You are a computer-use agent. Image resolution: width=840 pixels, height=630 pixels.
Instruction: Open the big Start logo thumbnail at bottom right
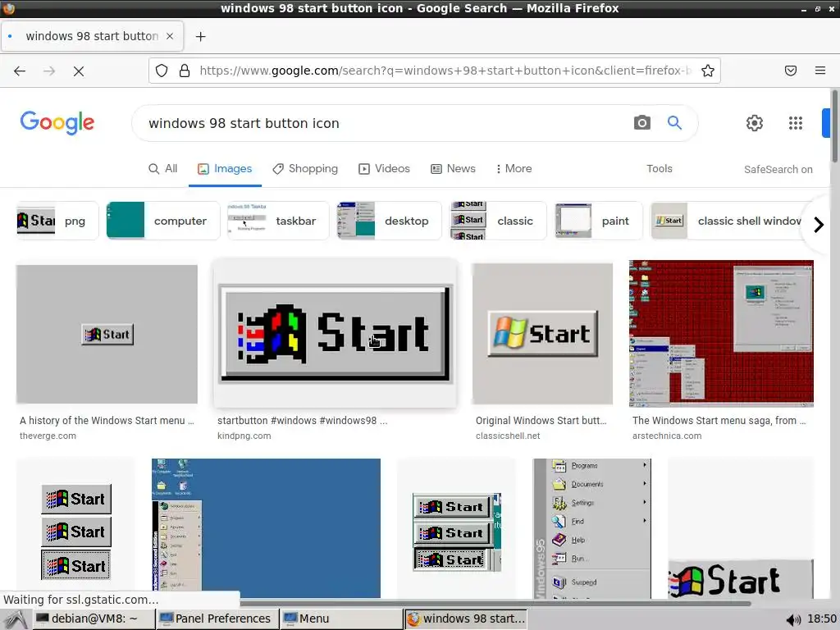point(741,528)
